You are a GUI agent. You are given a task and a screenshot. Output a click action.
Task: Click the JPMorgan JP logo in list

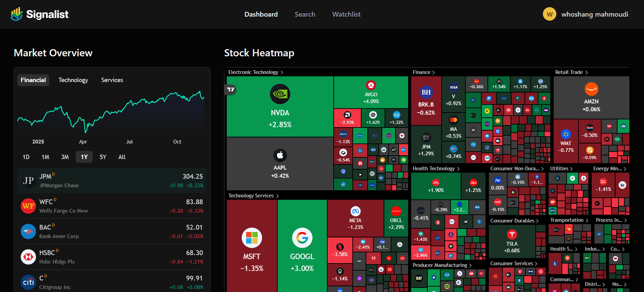[29, 181]
